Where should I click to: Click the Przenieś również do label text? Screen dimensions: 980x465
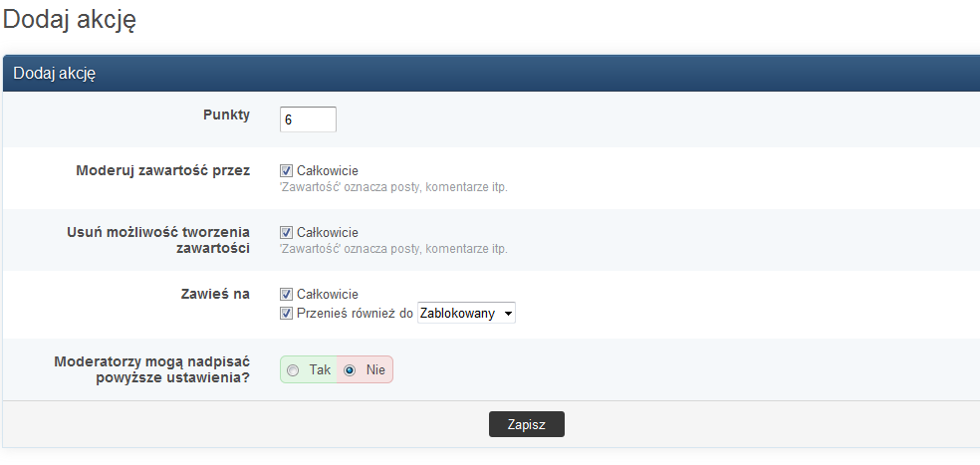click(355, 314)
